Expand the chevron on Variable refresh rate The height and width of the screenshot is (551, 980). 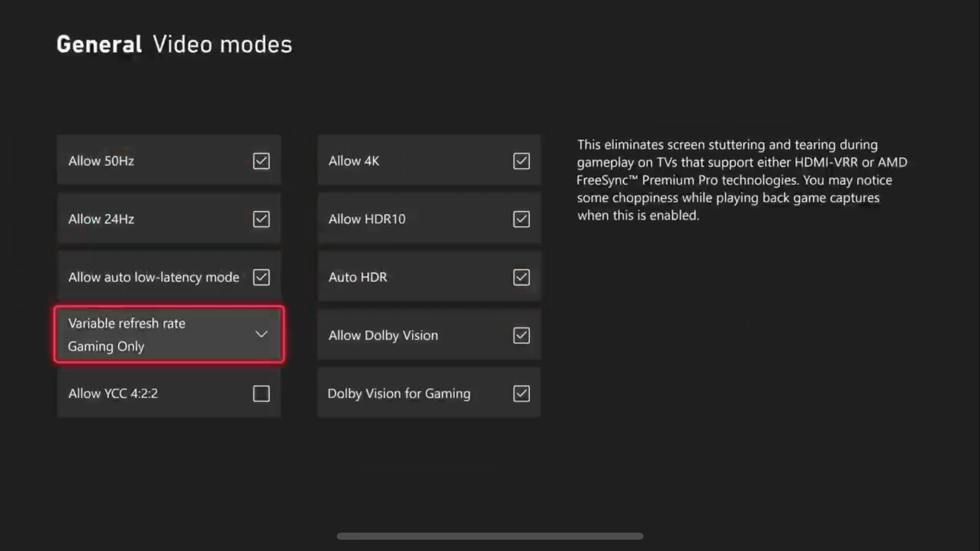pos(261,334)
